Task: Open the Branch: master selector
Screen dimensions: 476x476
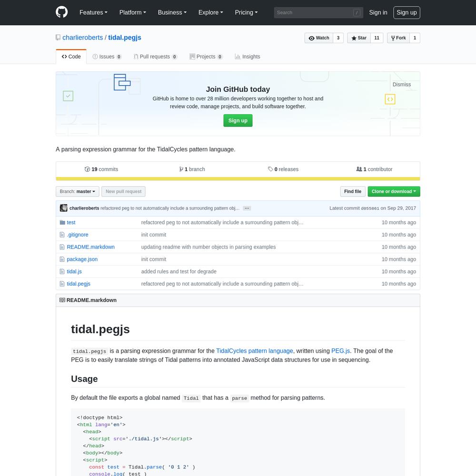Action: pyautogui.click(x=78, y=191)
